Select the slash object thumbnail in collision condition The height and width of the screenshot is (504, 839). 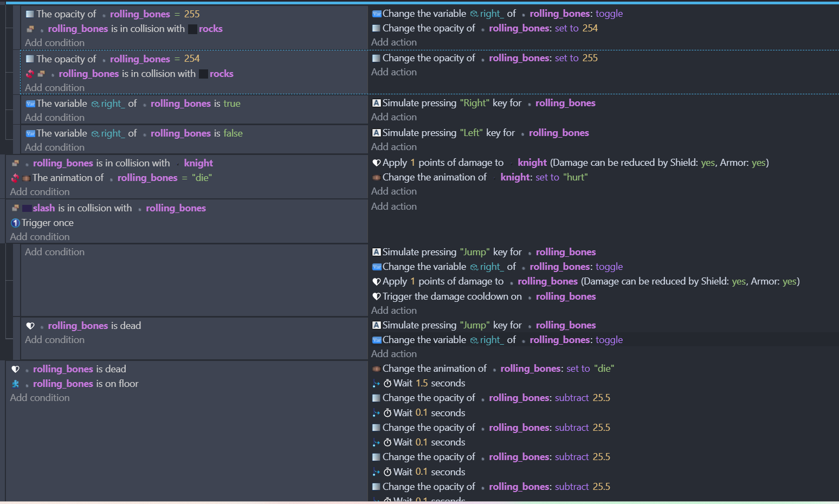(x=27, y=208)
